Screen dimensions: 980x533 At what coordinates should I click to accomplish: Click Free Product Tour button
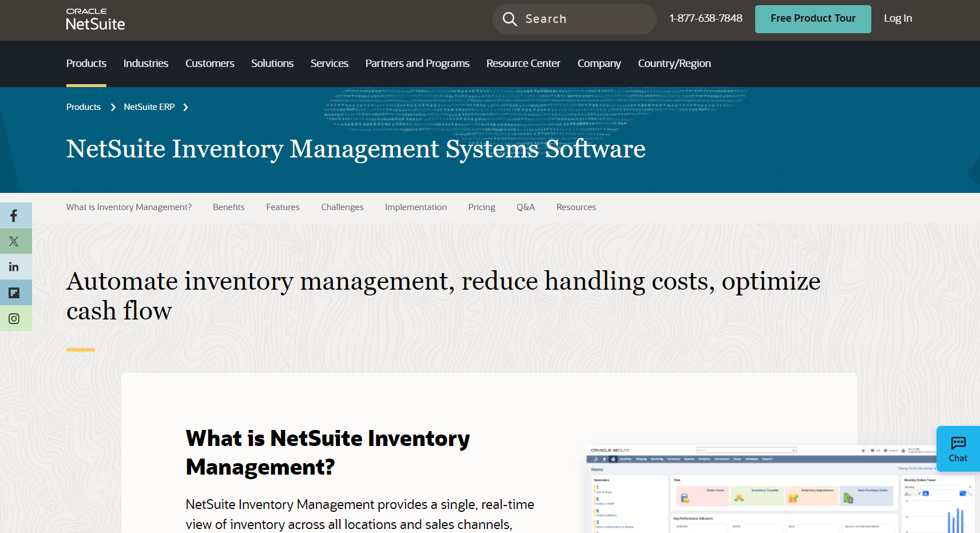tap(813, 19)
